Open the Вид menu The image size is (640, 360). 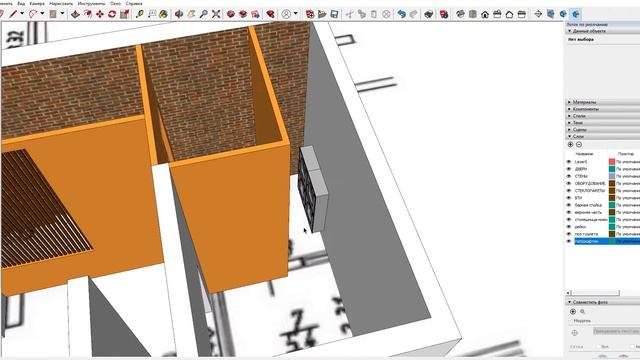(21, 3)
